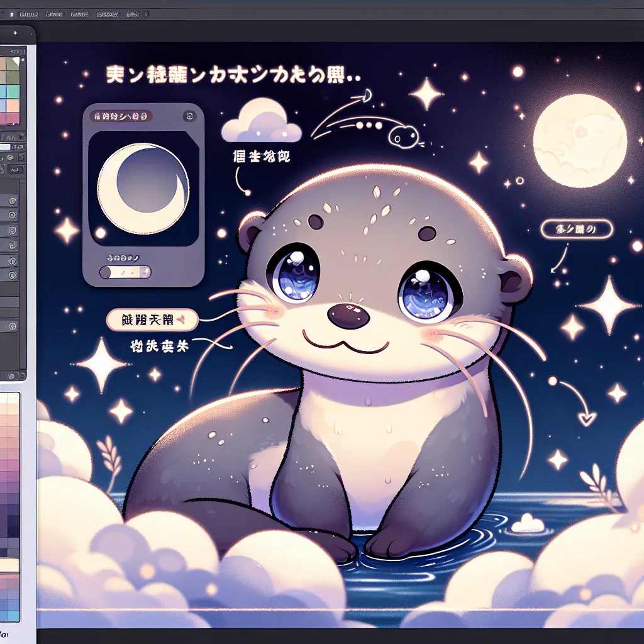The height and width of the screenshot is (644, 644).
Task: Click the small pencil icon below the color palette
Action: click(21, 137)
